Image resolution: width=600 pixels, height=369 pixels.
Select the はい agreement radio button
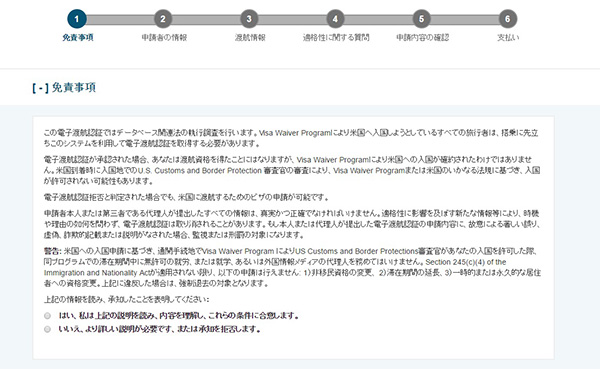[x=47, y=316]
